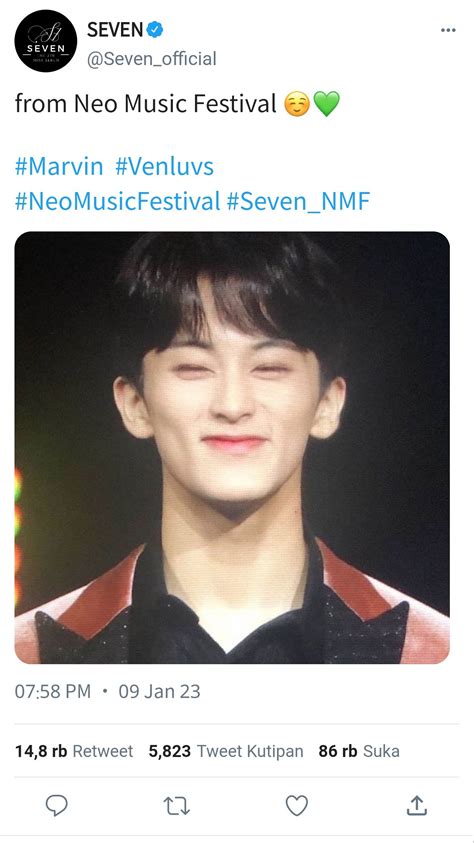
Task: Click the 07:58 PM timestamp
Action: (x=53, y=691)
